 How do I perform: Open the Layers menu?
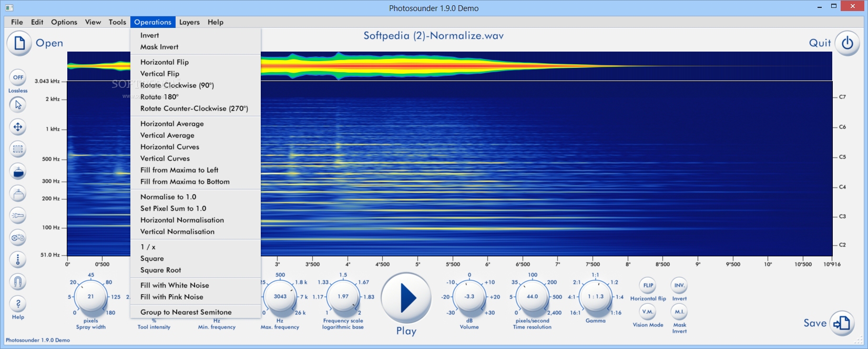pyautogui.click(x=189, y=22)
